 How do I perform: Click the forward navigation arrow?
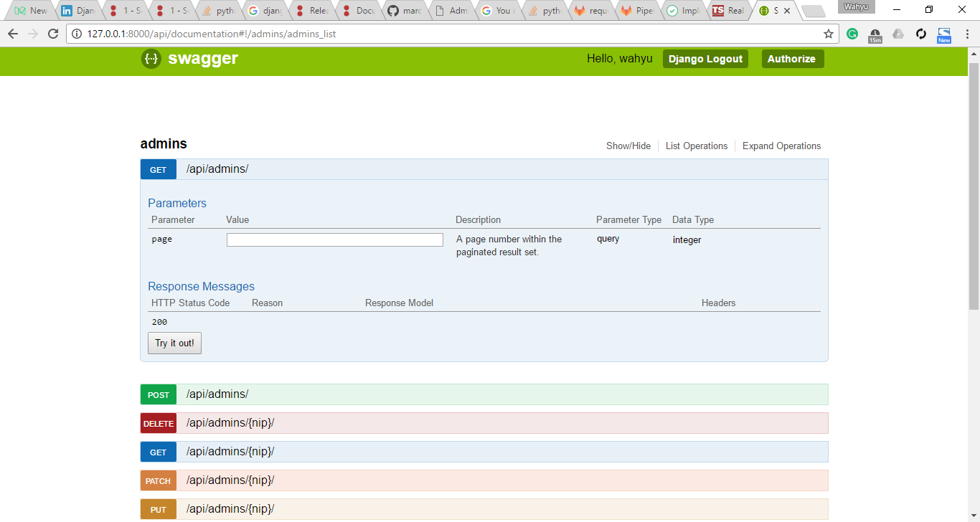point(32,34)
